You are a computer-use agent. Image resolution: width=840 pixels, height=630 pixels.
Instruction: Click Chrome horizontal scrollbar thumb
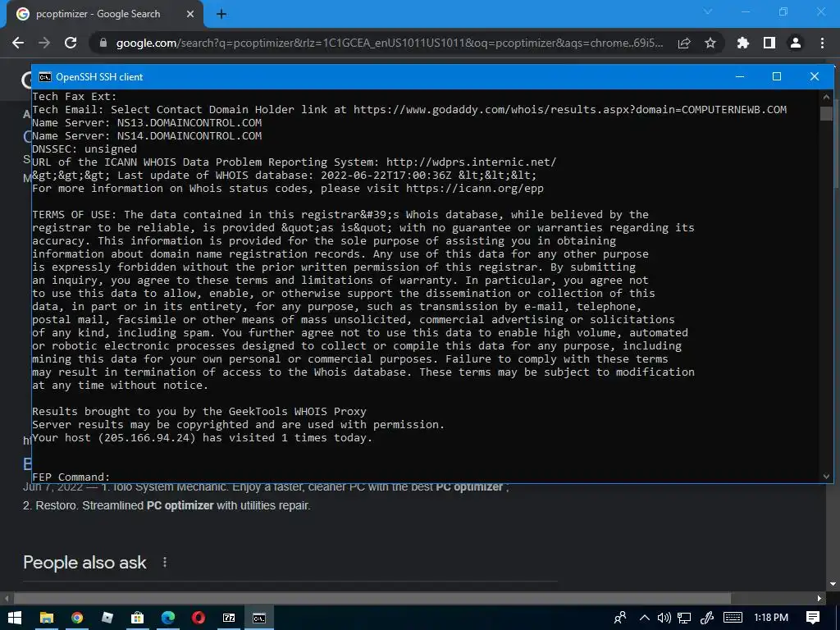pos(372,598)
